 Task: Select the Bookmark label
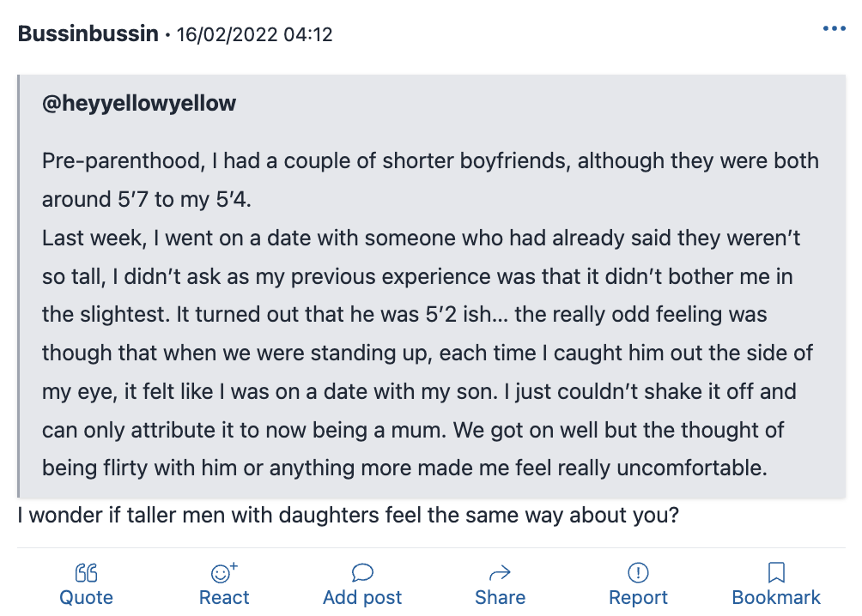775,597
